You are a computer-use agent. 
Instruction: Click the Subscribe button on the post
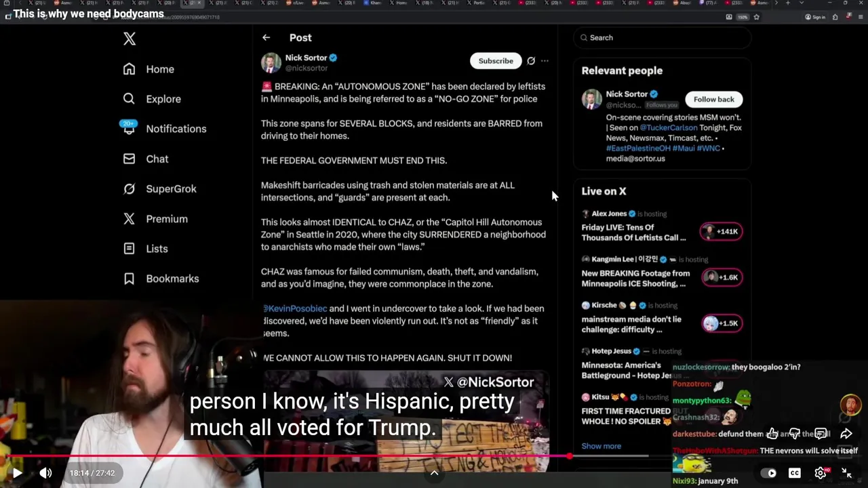[496, 61]
